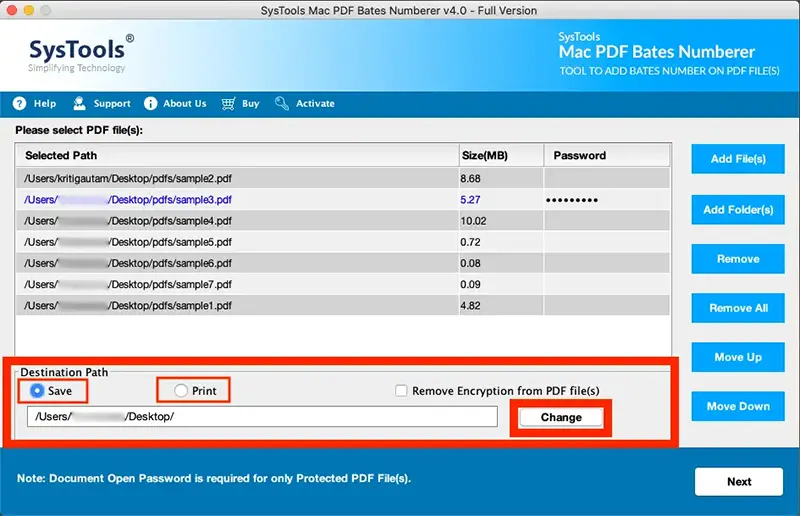Viewport: 800px width, 516px height.
Task: Open the Activate menu label
Action: pyautogui.click(x=315, y=104)
